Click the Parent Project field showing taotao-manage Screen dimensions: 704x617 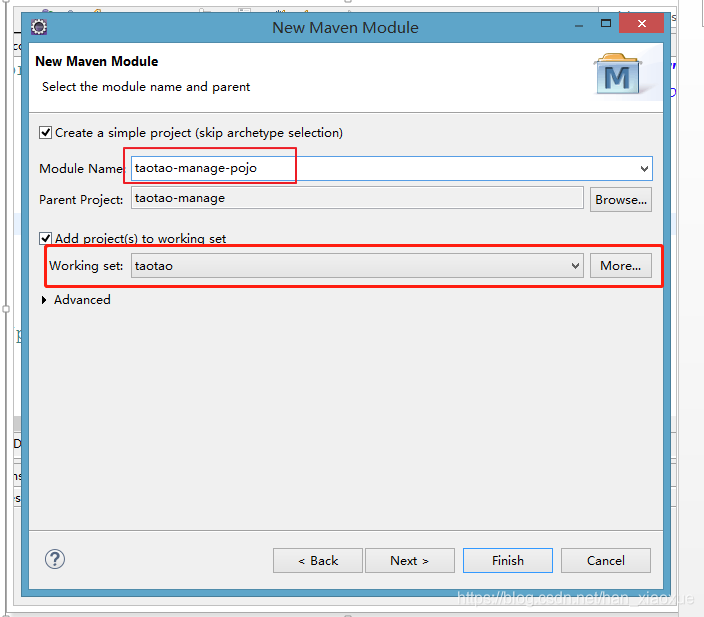(x=357, y=198)
